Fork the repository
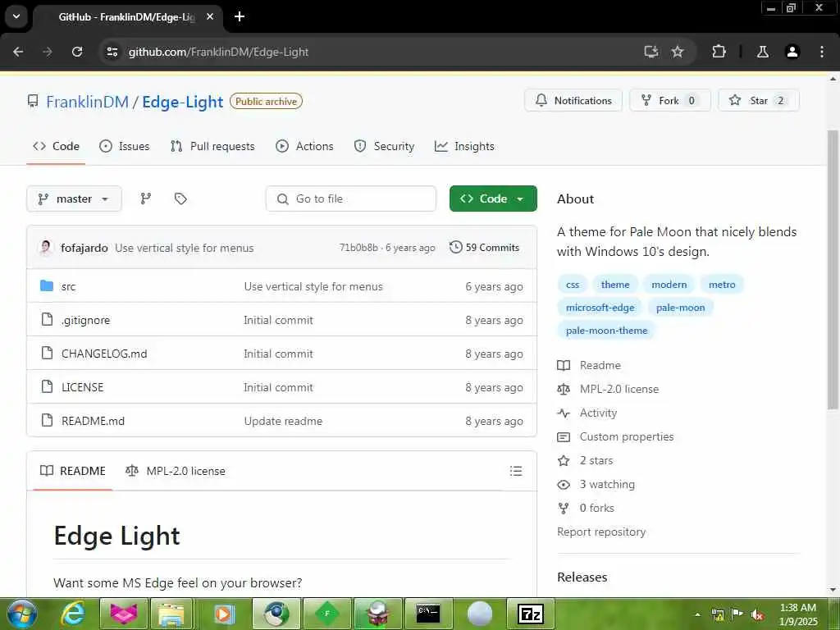This screenshot has width=840, height=630. (669, 101)
